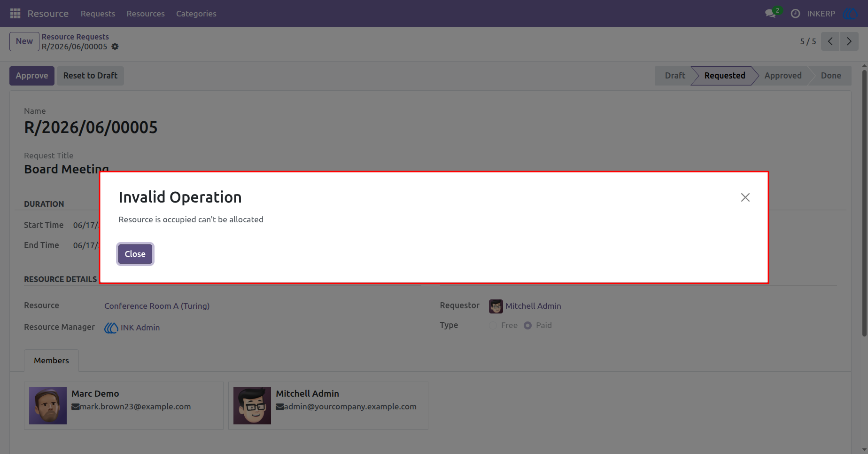Go to previous record arrow
Screen dimensions: 868x454
(830, 41)
